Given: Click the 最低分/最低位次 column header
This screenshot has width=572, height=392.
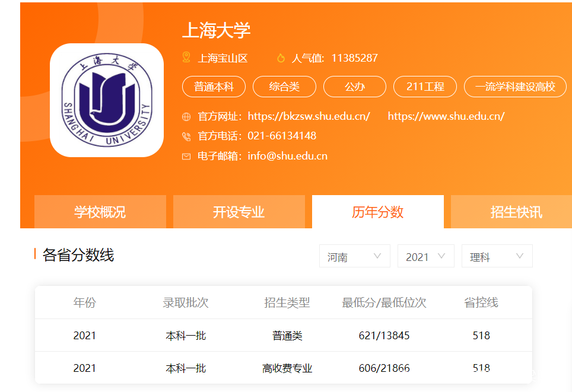Looking at the screenshot, I should pyautogui.click(x=384, y=302).
